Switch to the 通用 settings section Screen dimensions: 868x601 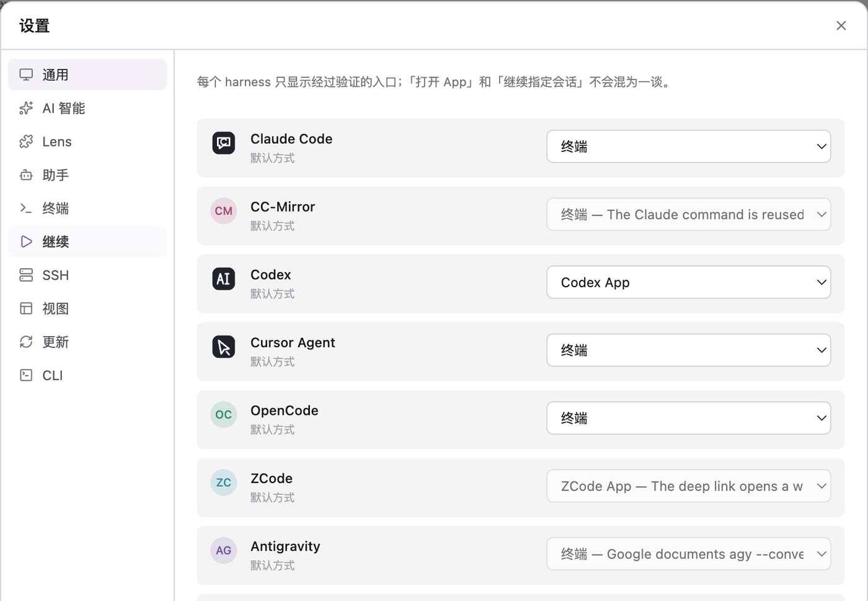click(87, 74)
